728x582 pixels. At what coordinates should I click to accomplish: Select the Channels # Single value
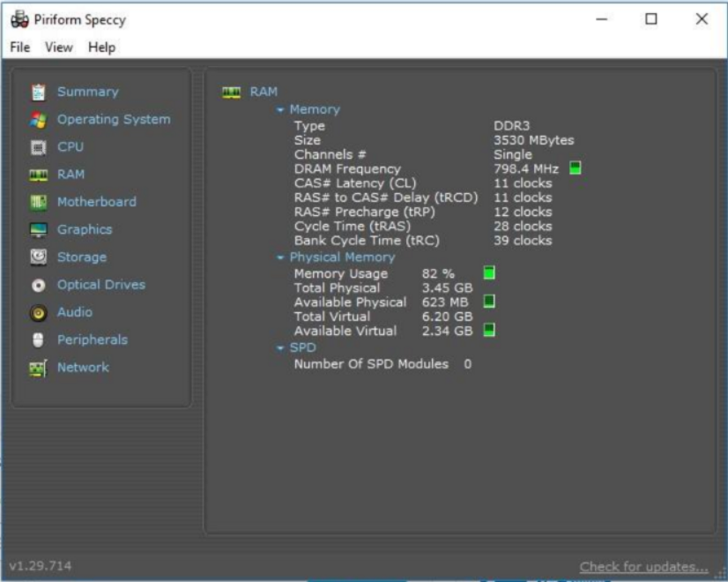[x=513, y=154]
